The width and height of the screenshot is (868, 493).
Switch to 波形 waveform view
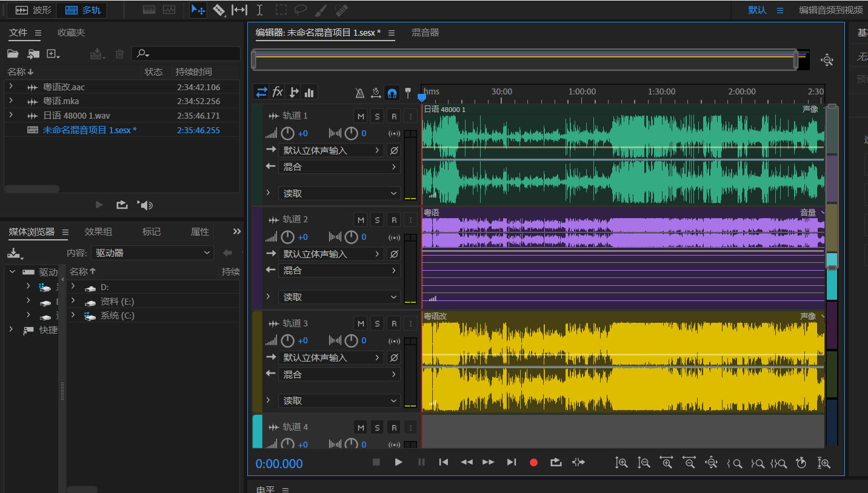(34, 10)
